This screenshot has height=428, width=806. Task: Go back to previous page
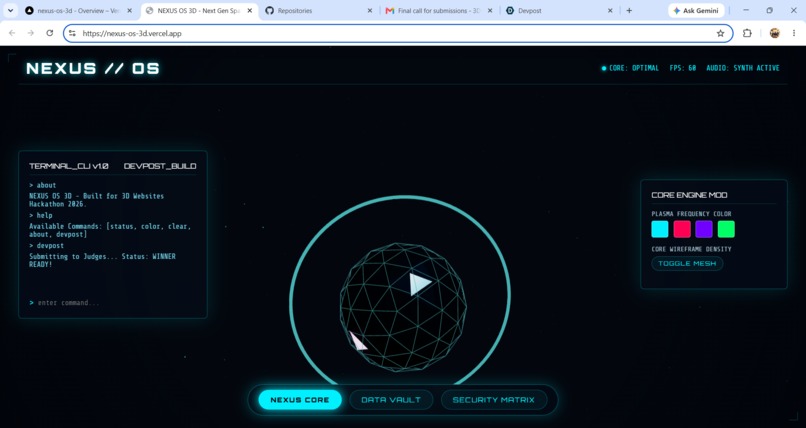tap(12, 33)
